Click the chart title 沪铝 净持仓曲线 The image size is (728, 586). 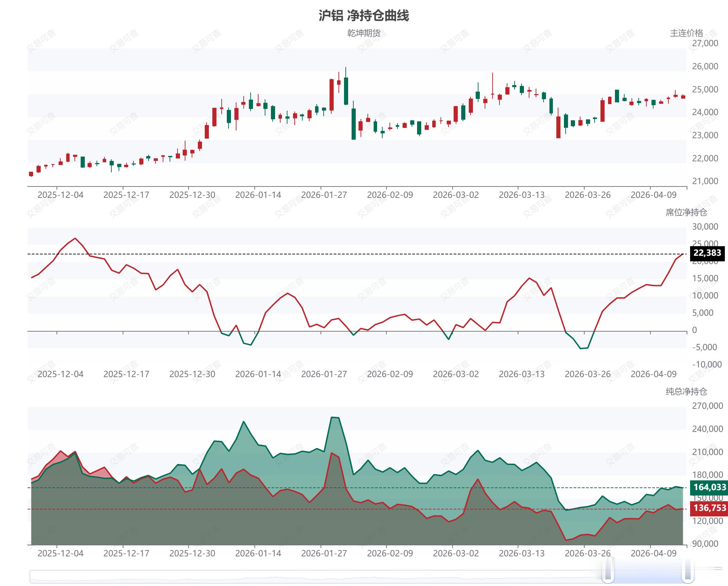click(364, 16)
